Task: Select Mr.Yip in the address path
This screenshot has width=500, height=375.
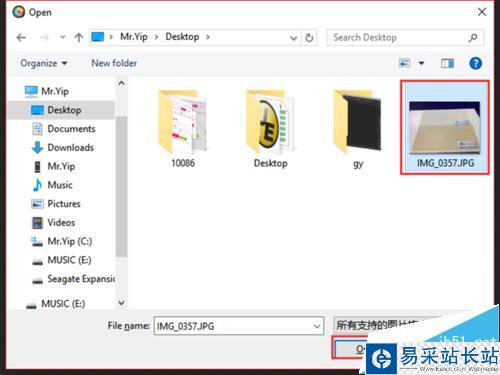Action: [134, 37]
